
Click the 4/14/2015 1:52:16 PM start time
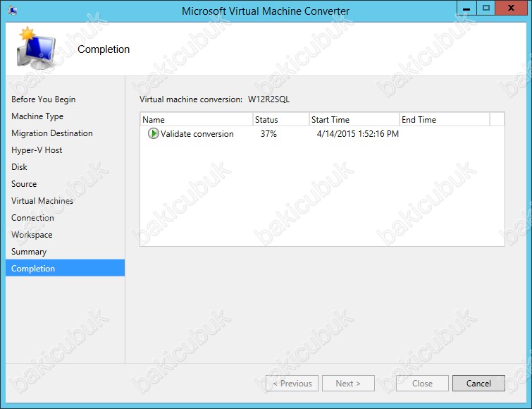click(x=358, y=134)
